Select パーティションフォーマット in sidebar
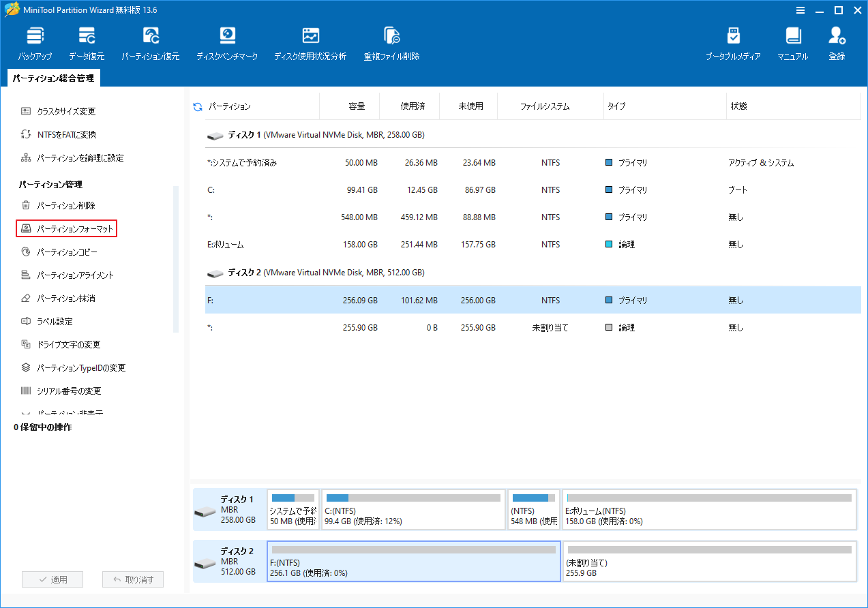 click(x=67, y=228)
